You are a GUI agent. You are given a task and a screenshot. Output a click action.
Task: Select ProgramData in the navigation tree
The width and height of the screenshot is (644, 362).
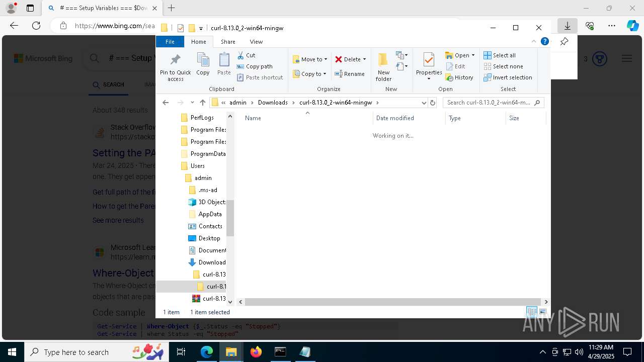[x=203, y=154]
